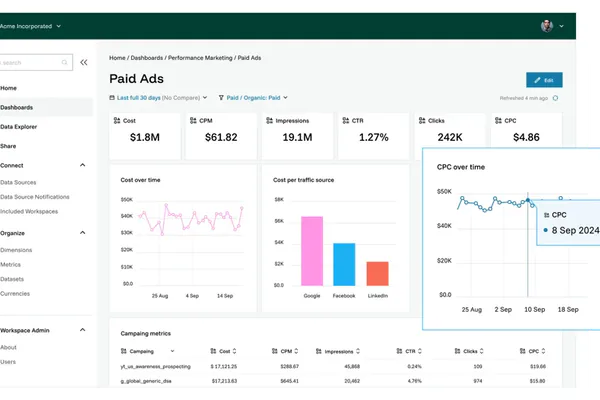Click the metric icon on CTR card
The image size is (600, 400).
point(346,121)
